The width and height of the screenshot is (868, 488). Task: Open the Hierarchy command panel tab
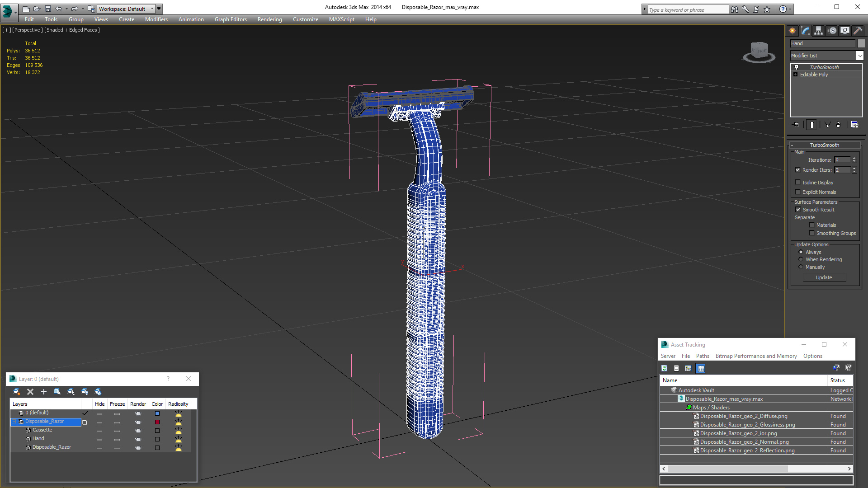tap(819, 31)
